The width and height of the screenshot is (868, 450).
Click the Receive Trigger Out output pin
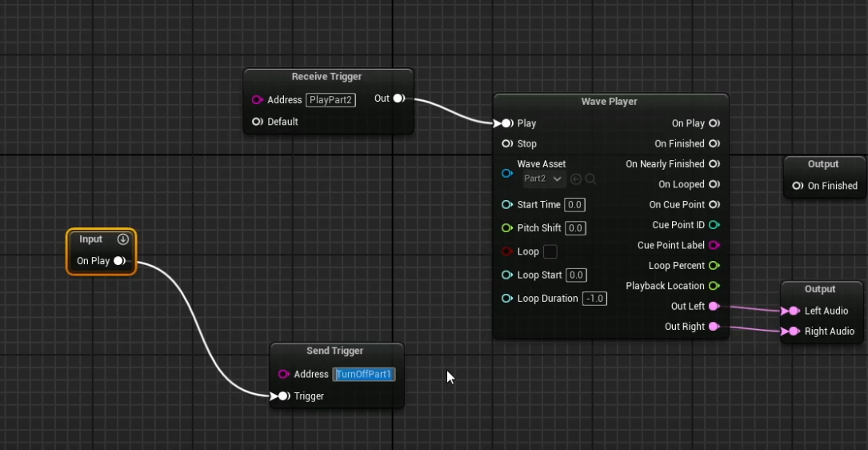(399, 98)
